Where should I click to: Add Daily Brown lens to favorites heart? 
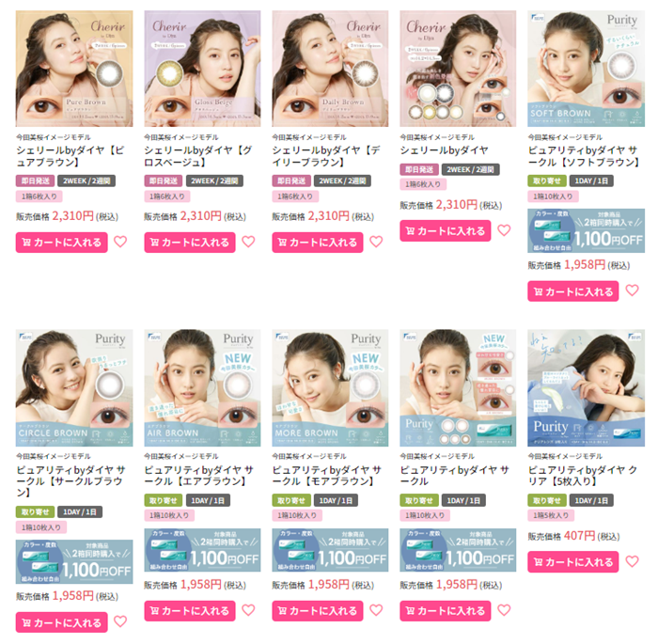pyautogui.click(x=376, y=242)
